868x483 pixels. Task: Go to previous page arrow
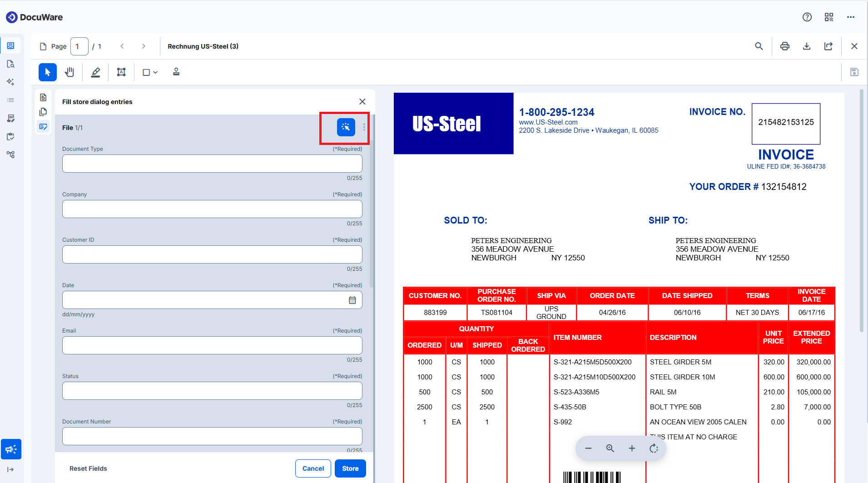(x=122, y=46)
